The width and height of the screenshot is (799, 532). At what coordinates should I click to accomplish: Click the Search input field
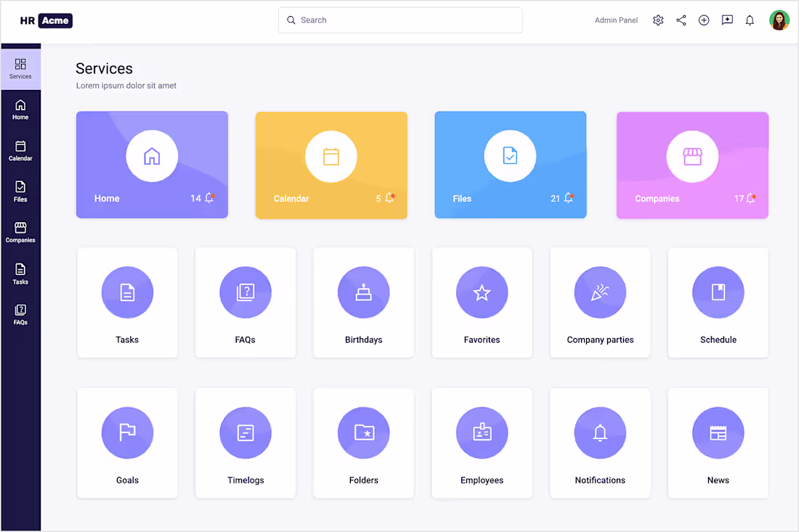point(400,20)
